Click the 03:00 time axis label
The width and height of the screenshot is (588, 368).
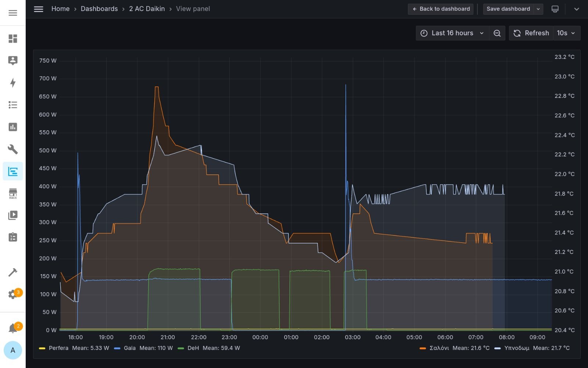pyautogui.click(x=353, y=337)
